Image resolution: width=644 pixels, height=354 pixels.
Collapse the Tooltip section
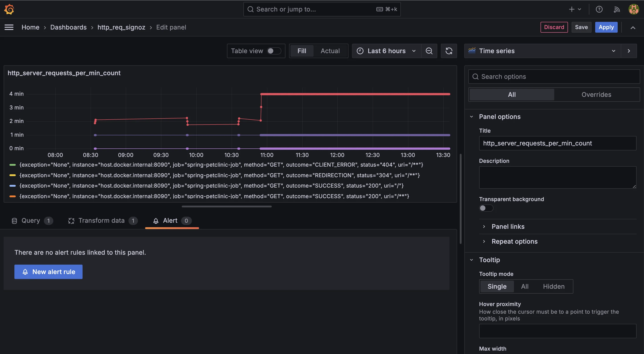pyautogui.click(x=489, y=260)
